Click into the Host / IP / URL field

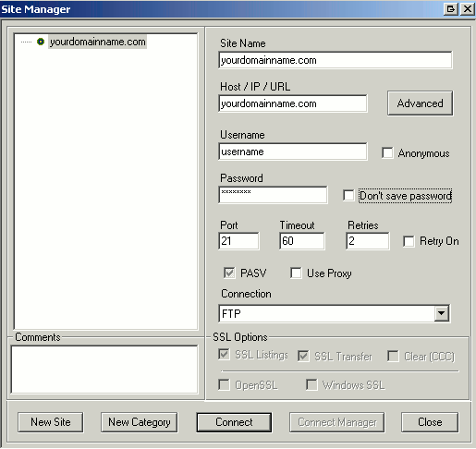[293, 103]
